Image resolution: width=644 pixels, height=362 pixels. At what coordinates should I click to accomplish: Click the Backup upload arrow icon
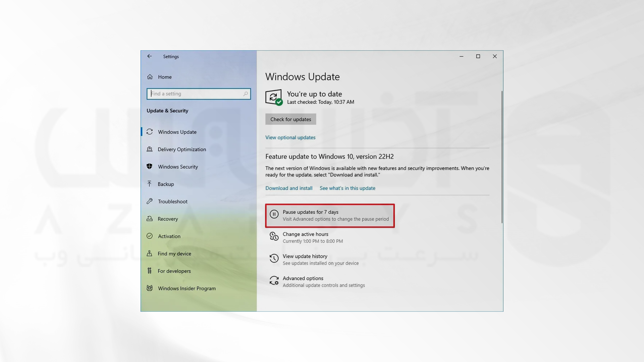pyautogui.click(x=150, y=184)
